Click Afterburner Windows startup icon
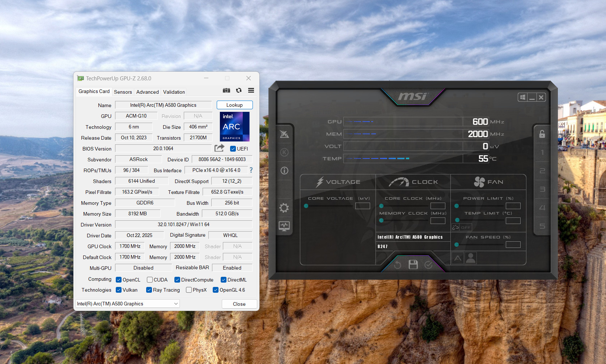Viewport: 606px width, 364px height. tap(522, 97)
